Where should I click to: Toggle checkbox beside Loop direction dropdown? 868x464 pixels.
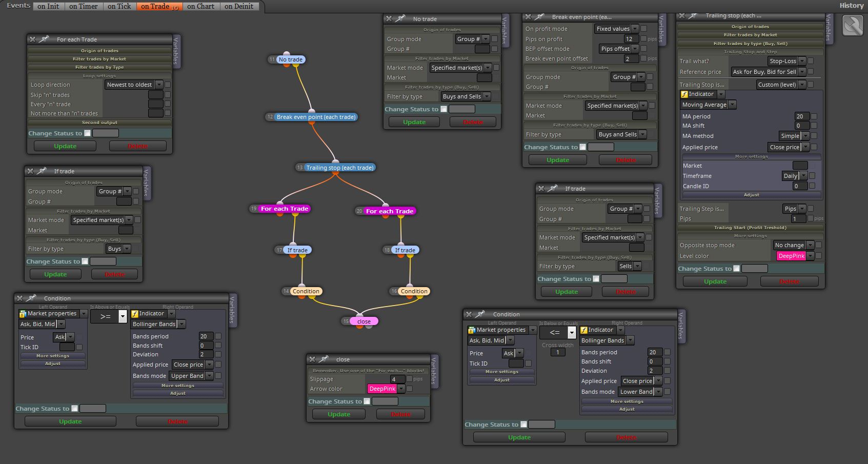coord(168,85)
